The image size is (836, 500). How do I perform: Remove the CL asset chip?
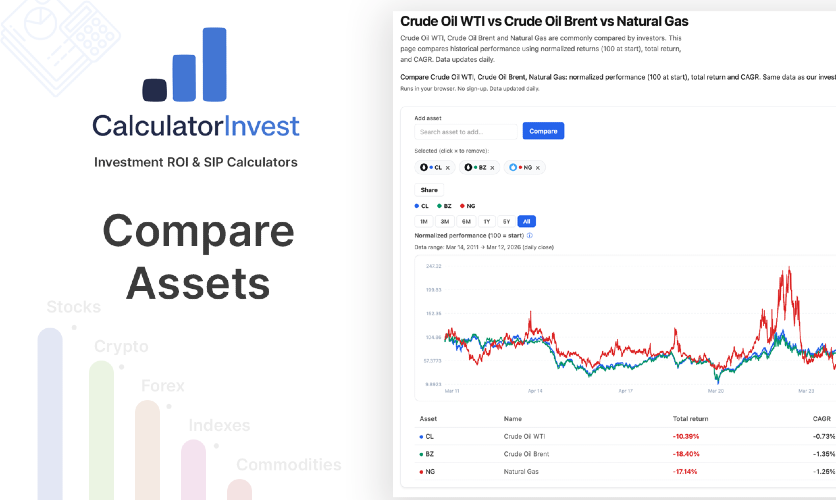pos(448,167)
